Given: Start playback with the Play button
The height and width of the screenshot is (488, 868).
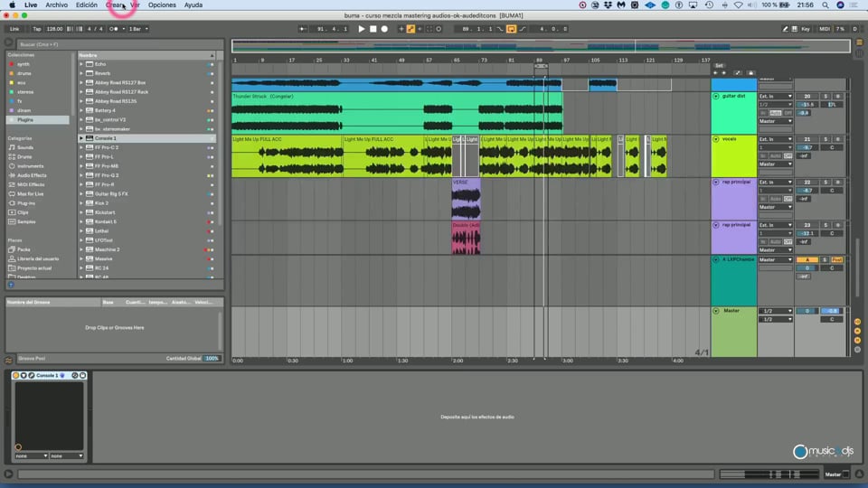Looking at the screenshot, I should pyautogui.click(x=362, y=29).
